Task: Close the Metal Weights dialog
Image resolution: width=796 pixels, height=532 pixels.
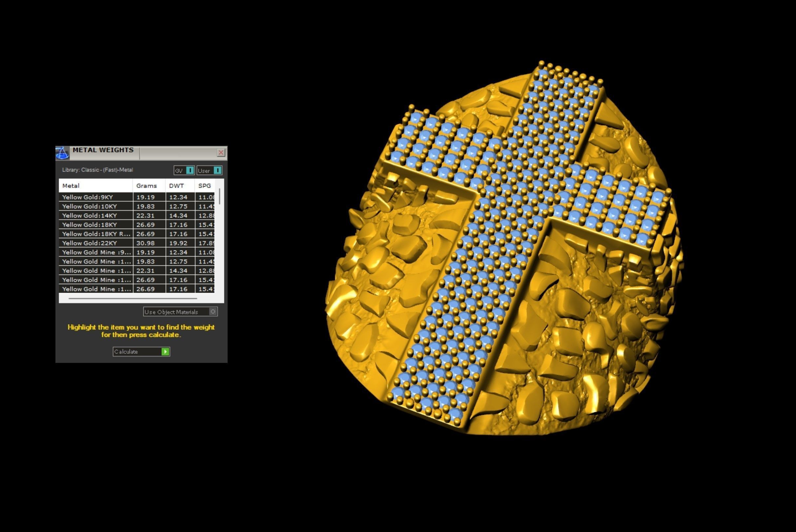Action: tap(221, 153)
